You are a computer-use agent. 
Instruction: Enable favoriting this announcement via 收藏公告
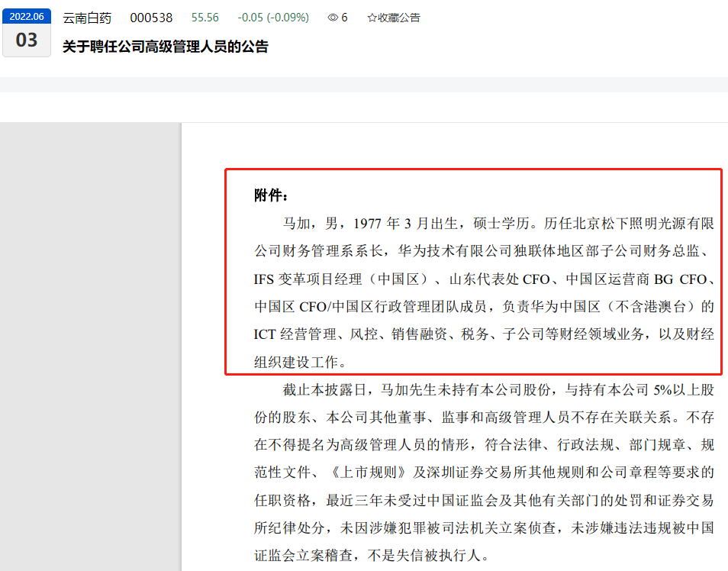pos(393,17)
